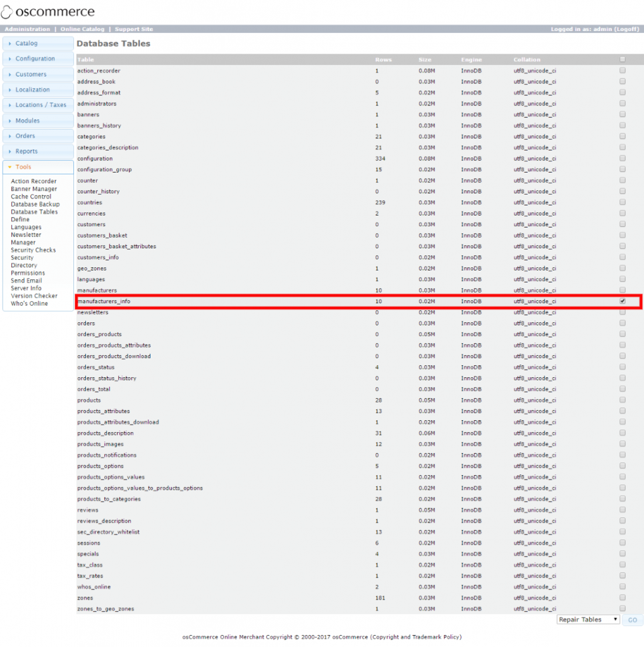This screenshot has height=647, width=644.
Task: Click the Logoff link
Action: click(626, 29)
